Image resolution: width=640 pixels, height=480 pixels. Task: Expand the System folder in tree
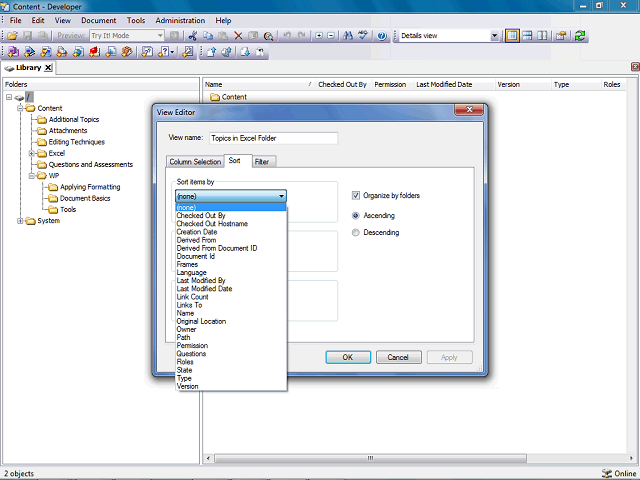tap(20, 221)
